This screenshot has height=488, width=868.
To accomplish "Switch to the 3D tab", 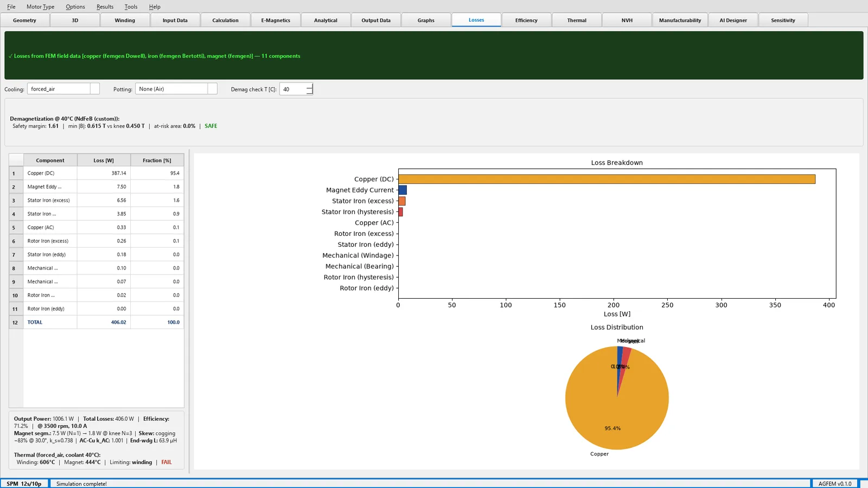I will pyautogui.click(x=75, y=20).
